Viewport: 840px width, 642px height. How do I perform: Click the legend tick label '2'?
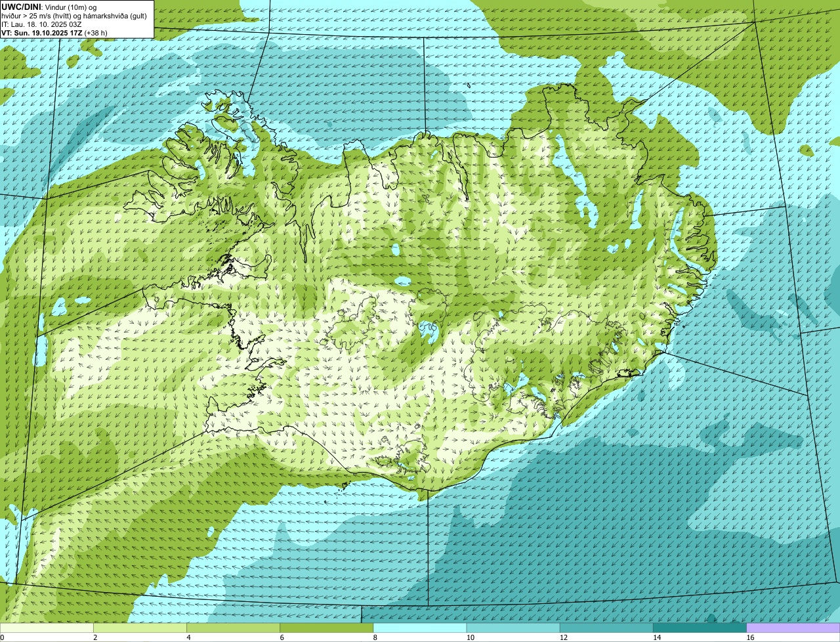coord(95,637)
